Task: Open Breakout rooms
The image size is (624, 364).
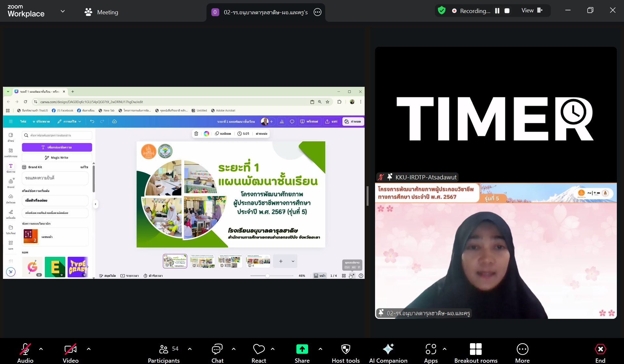Action: click(x=475, y=349)
